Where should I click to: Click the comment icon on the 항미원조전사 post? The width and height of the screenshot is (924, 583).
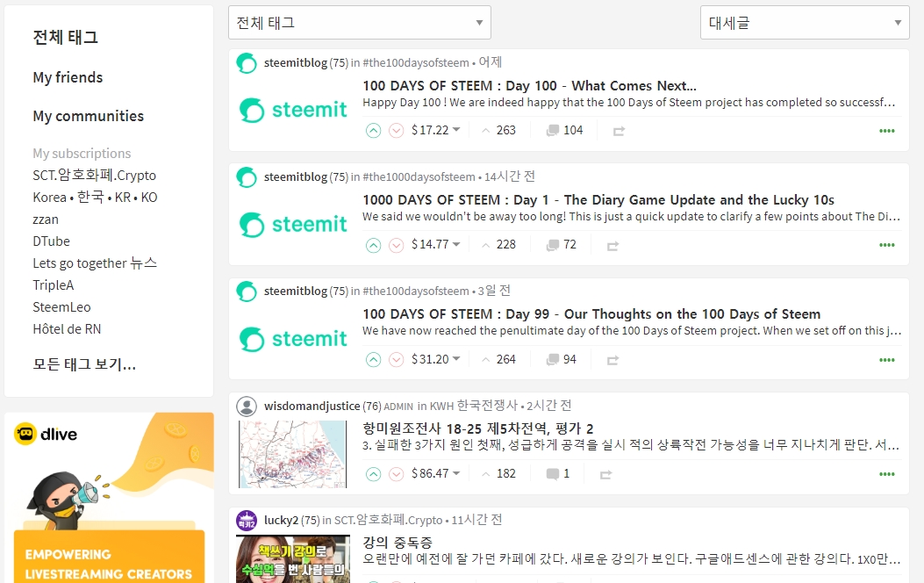553,474
